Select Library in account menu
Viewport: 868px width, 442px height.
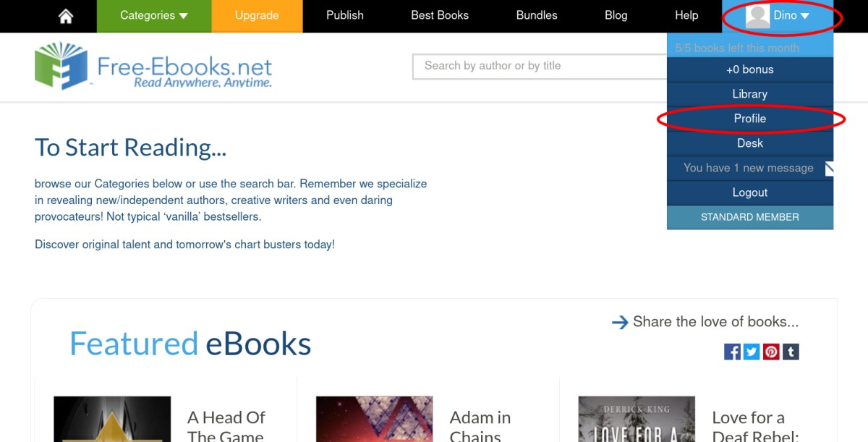point(749,94)
